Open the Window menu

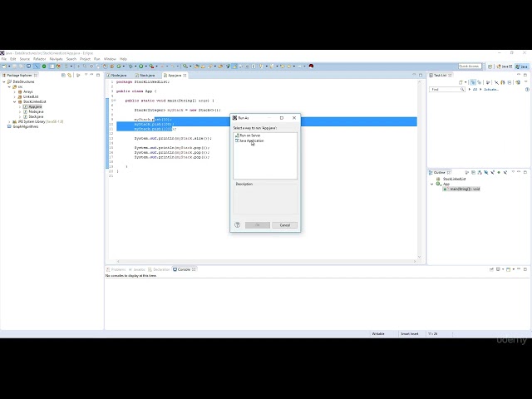click(110, 59)
